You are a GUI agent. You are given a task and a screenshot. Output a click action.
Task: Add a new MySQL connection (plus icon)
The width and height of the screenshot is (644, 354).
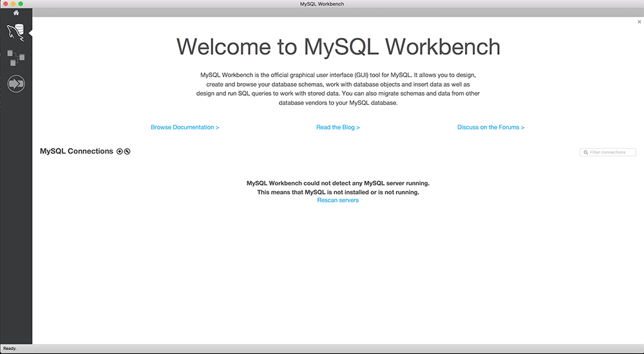coord(120,151)
